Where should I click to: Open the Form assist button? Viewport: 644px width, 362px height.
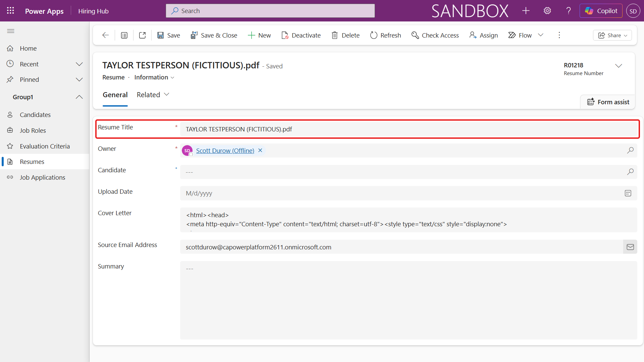[x=608, y=102]
